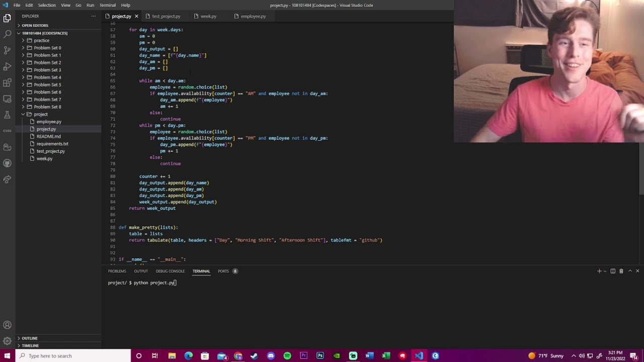644x362 pixels.
Task: Close the terminal panel
Action: [637, 271]
